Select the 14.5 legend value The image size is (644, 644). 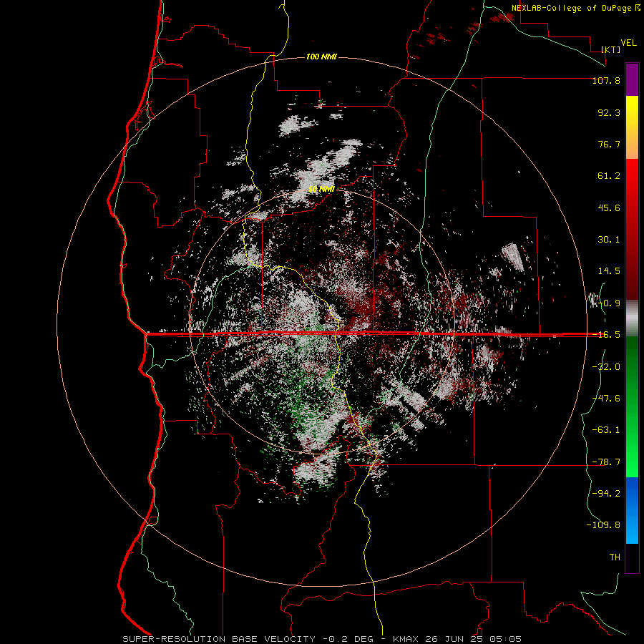click(609, 271)
